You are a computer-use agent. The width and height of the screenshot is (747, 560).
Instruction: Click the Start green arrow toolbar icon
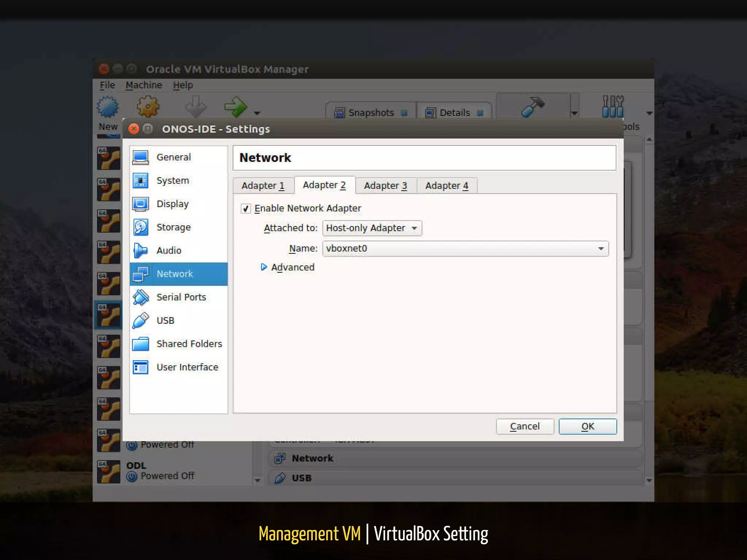[236, 107]
